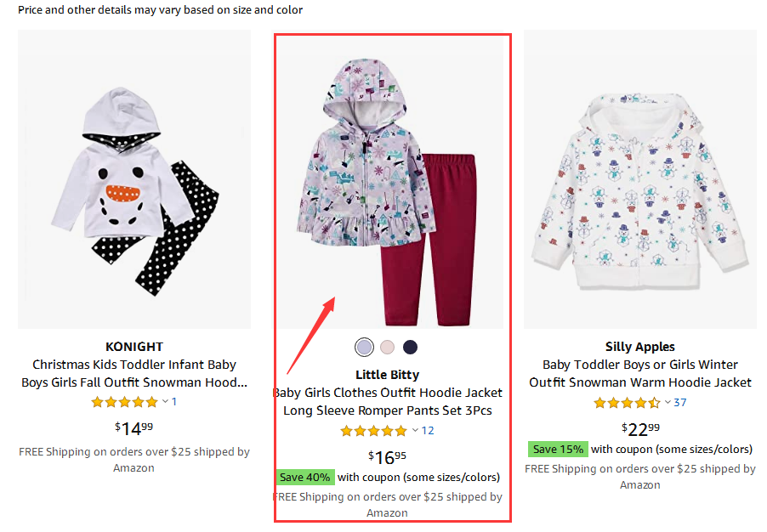This screenshot has width=767, height=532.
Task: Click the Silly Apples star rating
Action: (627, 403)
